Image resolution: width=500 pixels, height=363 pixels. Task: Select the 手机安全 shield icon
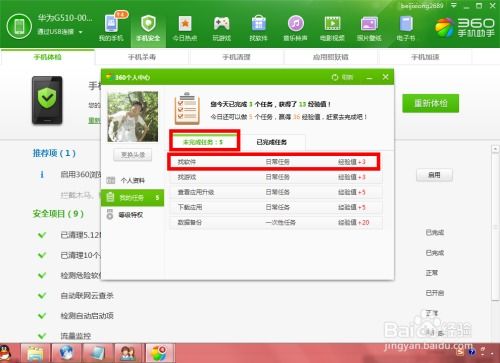pyautogui.click(x=148, y=28)
